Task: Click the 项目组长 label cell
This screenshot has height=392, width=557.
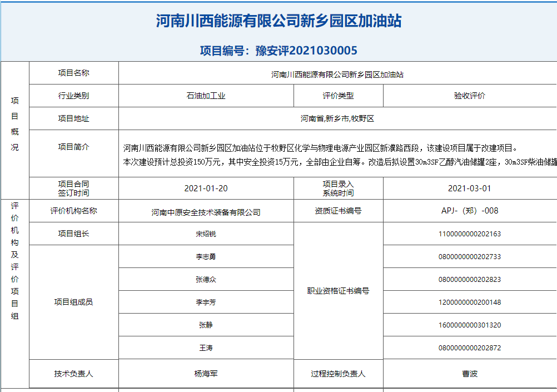Action: click(73, 234)
